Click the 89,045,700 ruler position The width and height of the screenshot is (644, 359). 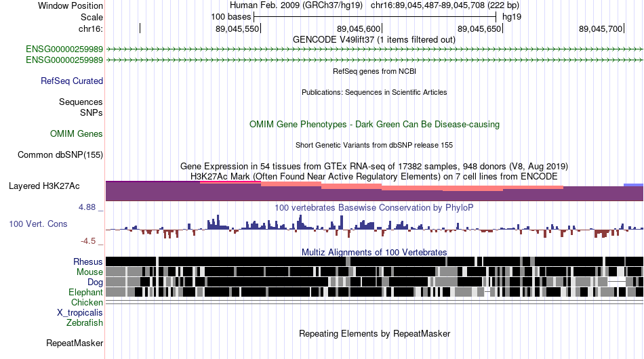coord(601,28)
